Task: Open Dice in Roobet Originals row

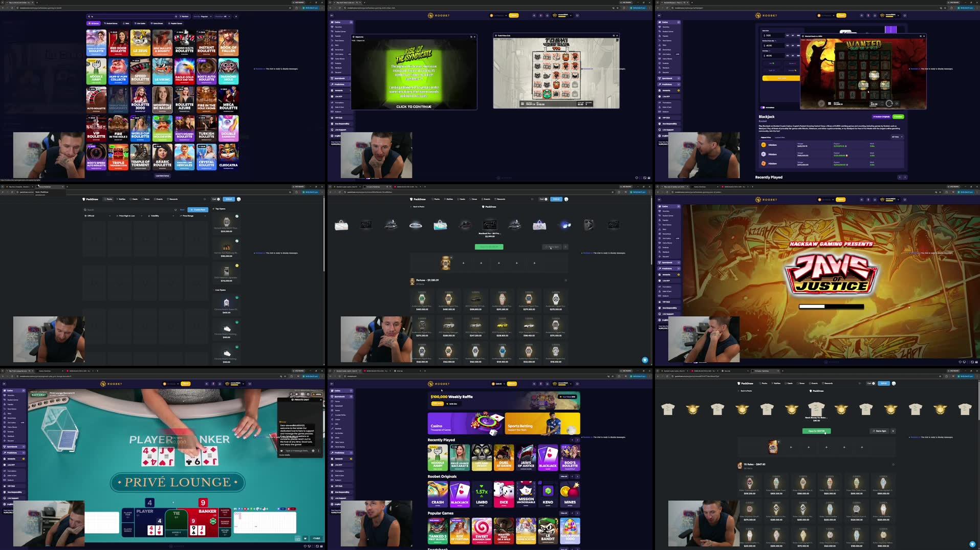Action: click(x=504, y=494)
